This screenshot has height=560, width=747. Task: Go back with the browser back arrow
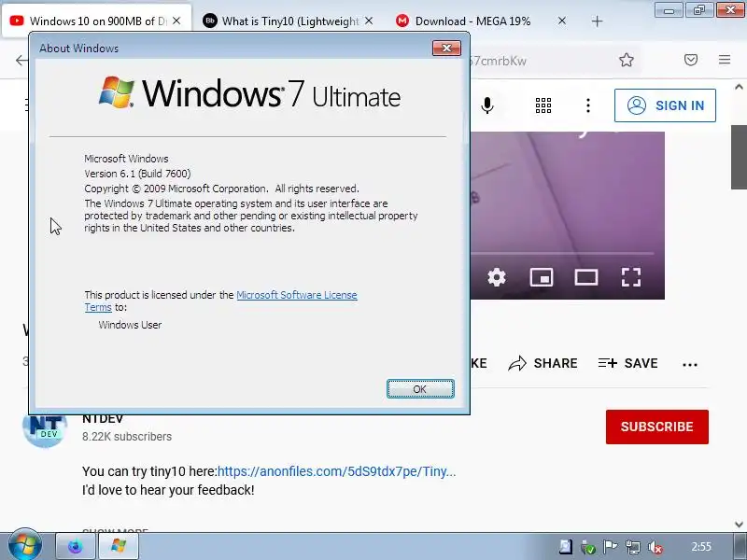(21, 60)
